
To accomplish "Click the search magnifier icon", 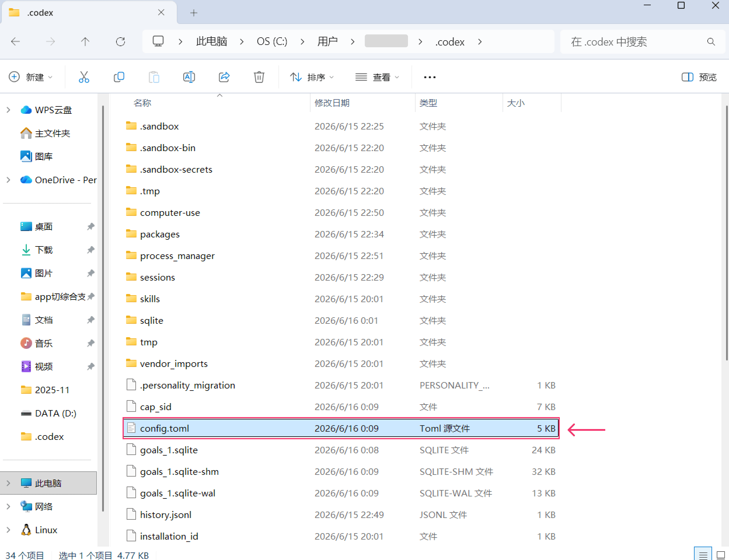I will (711, 42).
